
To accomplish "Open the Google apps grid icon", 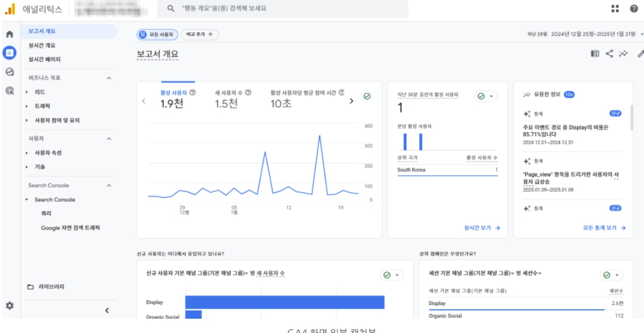I will click(615, 8).
